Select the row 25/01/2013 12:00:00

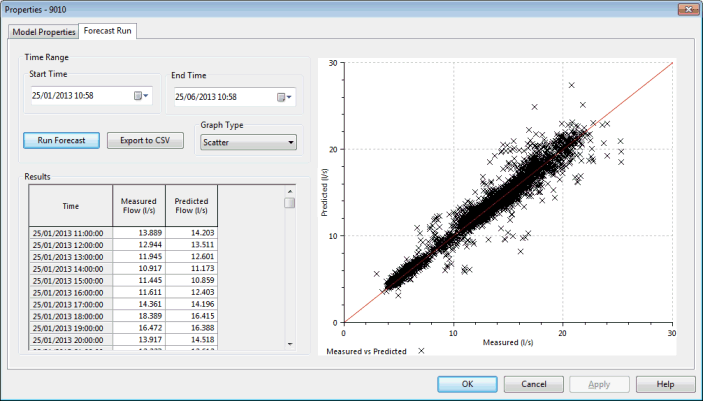123,245
